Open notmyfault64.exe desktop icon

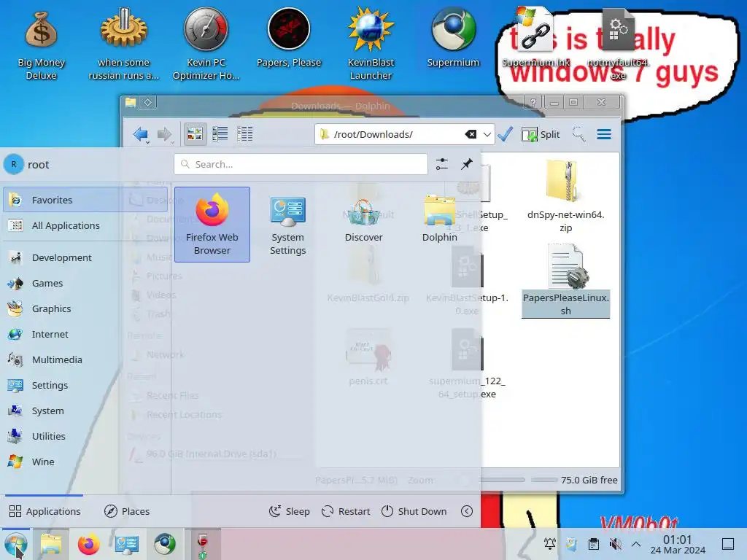point(618,45)
